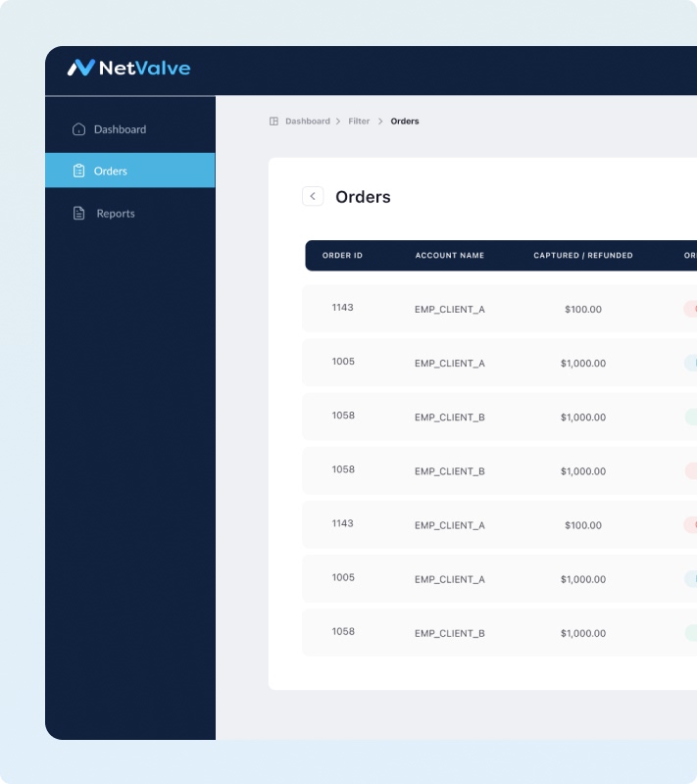Click the breadcrumb layout icon
The width and height of the screenshot is (697, 784).
(x=274, y=121)
